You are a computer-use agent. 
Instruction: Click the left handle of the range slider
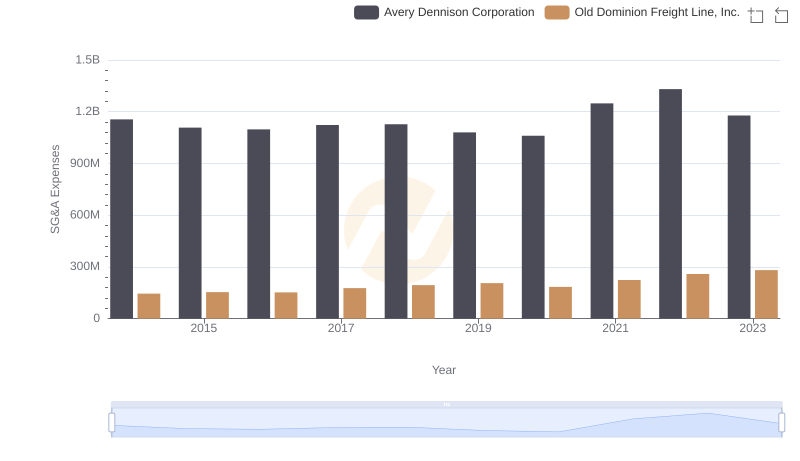[x=112, y=422]
